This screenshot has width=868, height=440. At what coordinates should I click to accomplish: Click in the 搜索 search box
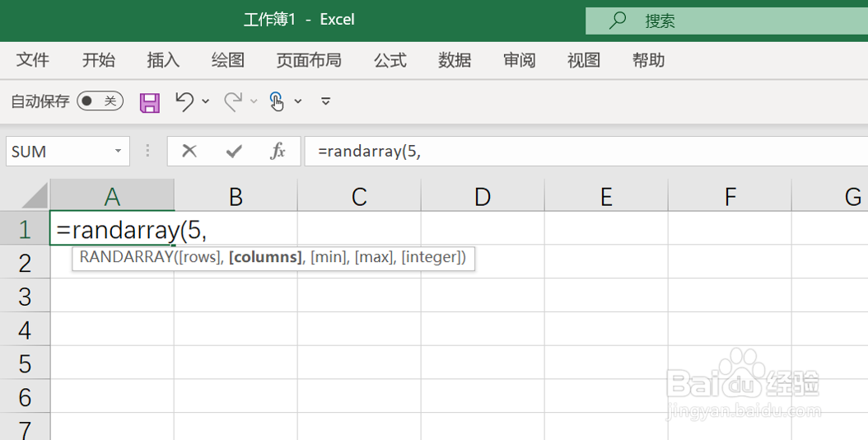727,21
